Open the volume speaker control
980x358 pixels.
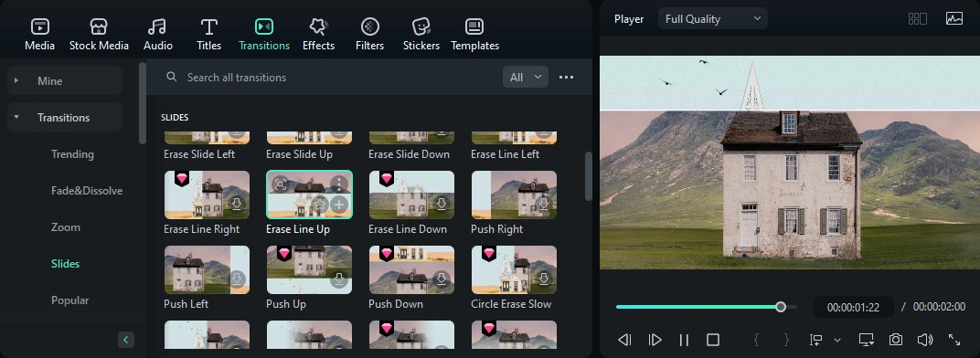[x=925, y=340]
